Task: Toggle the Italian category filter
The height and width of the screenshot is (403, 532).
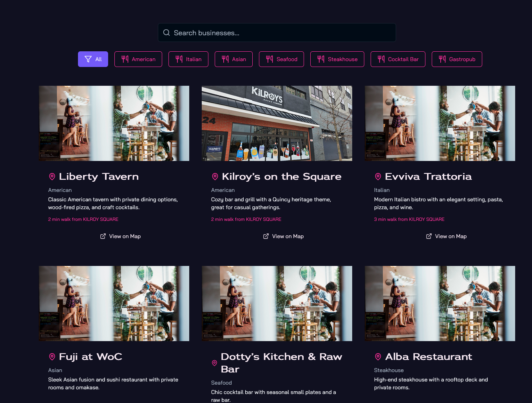Action: click(188, 59)
